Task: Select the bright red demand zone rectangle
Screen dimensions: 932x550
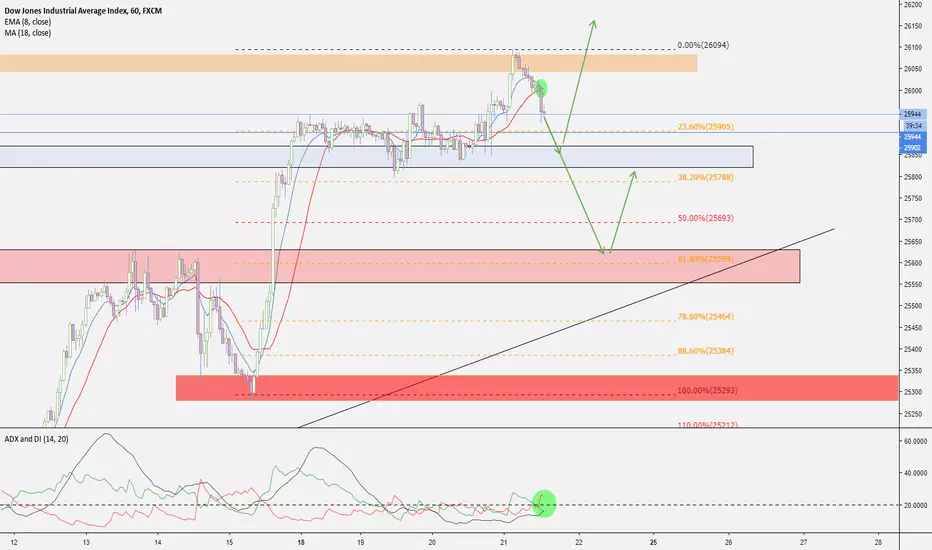Action: tap(537, 388)
